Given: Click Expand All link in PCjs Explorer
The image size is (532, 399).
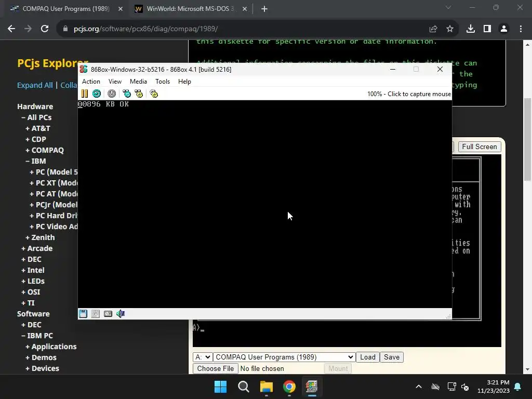Looking at the screenshot, I should pos(35,85).
